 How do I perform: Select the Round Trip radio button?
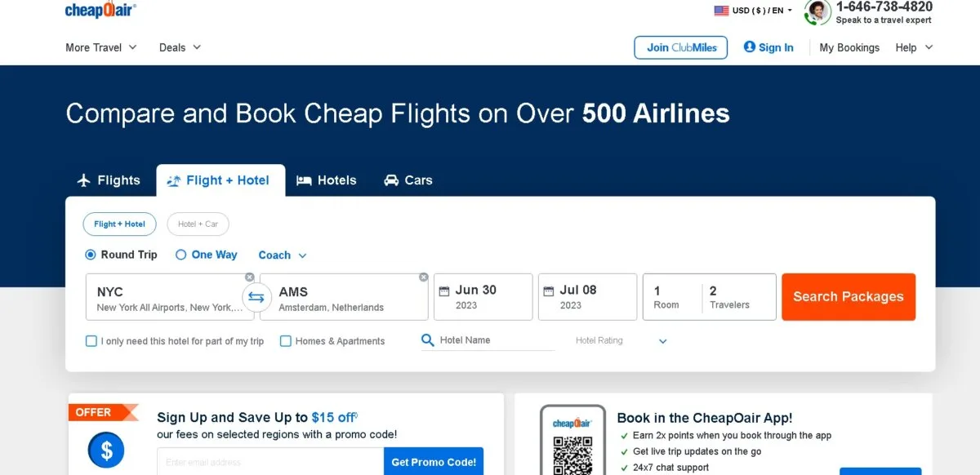point(91,255)
